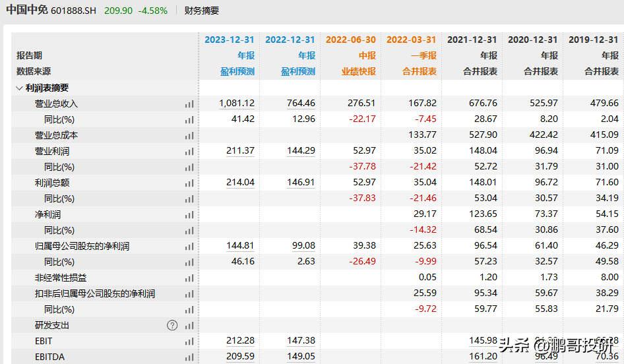Open chart icon for 归属母公司股东的净利润 row

coord(189,247)
